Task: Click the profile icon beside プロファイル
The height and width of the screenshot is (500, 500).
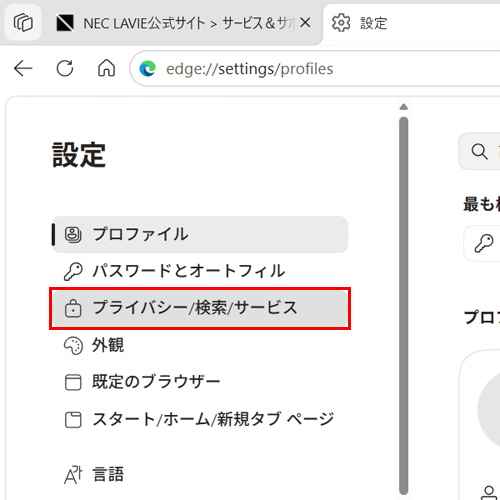Action: click(73, 235)
